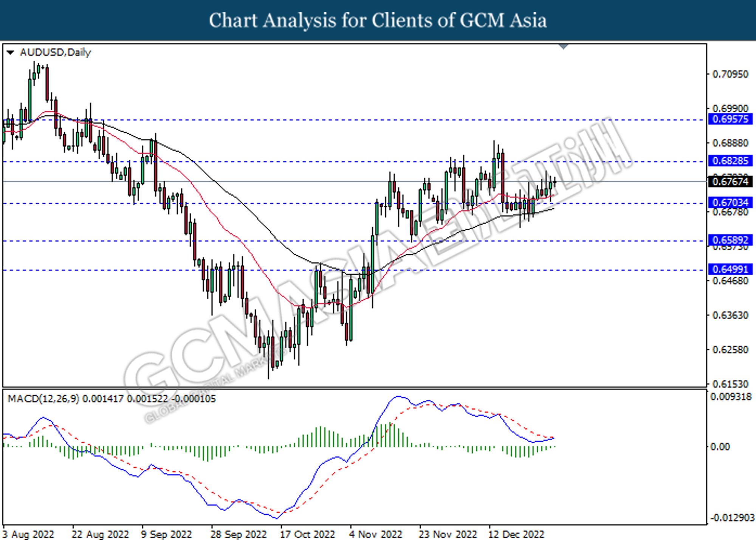Click the 0.70950 price axis value
Image resolution: width=756 pixels, height=540 pixels.
point(730,74)
